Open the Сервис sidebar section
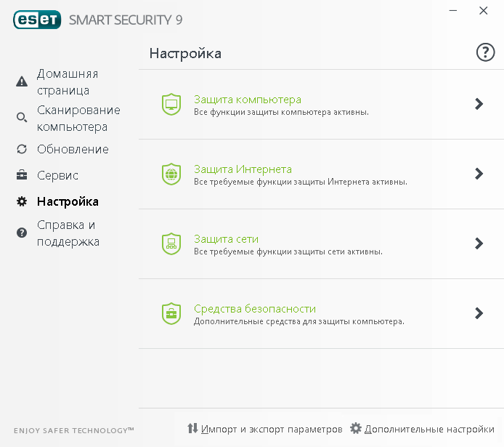This screenshot has width=504, height=447. coord(57,175)
